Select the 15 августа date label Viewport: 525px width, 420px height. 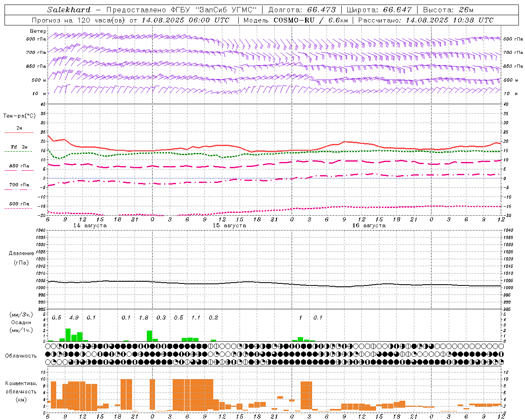[229, 226]
